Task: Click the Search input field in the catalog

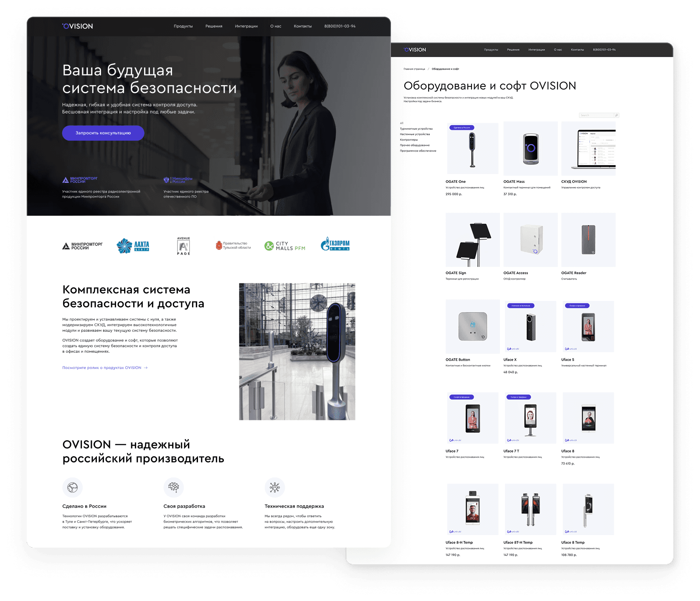Action: [596, 115]
